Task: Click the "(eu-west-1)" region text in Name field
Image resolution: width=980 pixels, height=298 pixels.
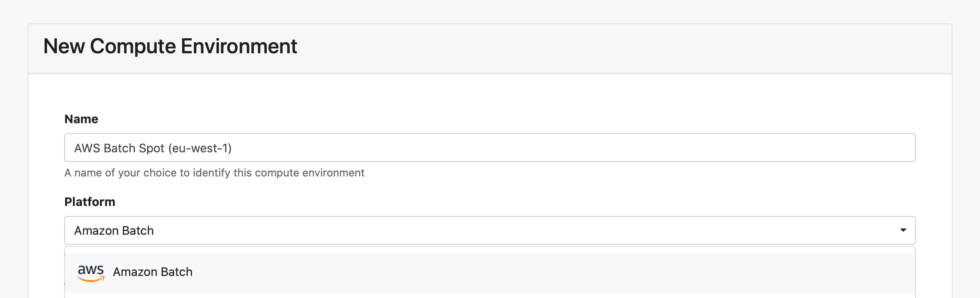Action: click(x=200, y=148)
